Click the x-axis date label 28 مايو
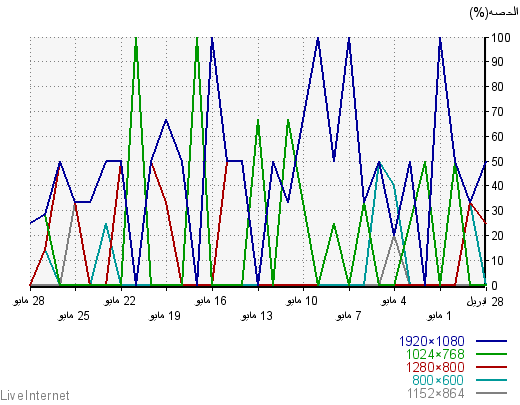This screenshot has height=405, width=520. [29, 301]
